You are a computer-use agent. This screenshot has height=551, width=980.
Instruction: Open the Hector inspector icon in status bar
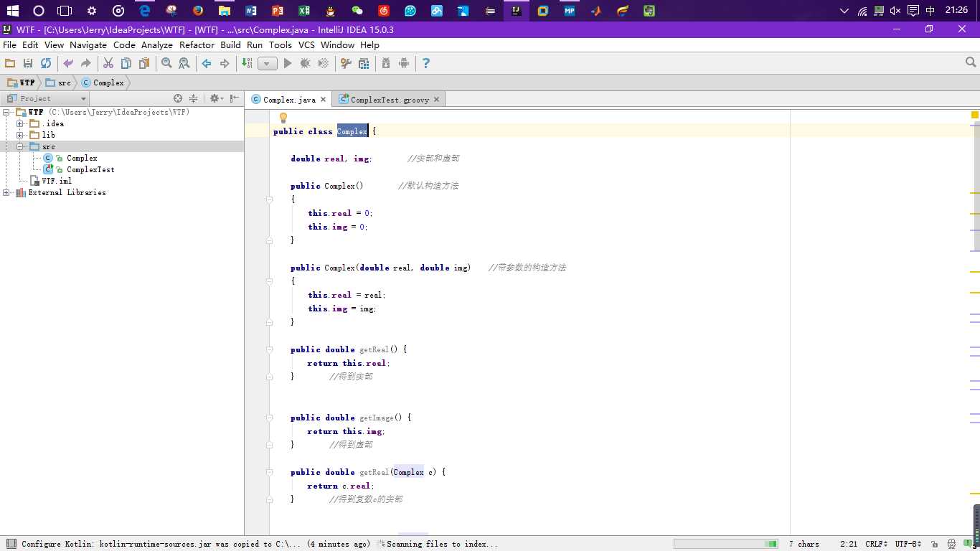(951, 544)
